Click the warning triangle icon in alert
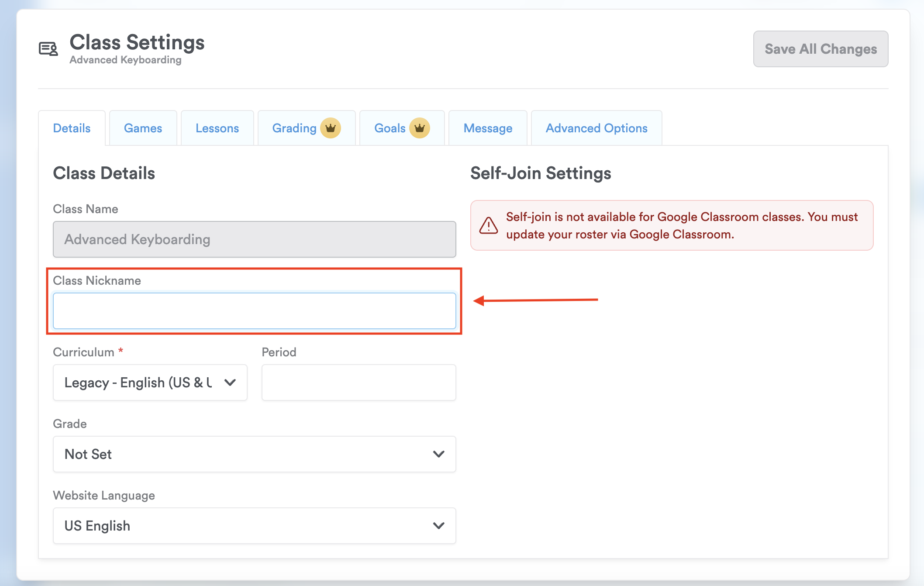 pyautogui.click(x=488, y=225)
